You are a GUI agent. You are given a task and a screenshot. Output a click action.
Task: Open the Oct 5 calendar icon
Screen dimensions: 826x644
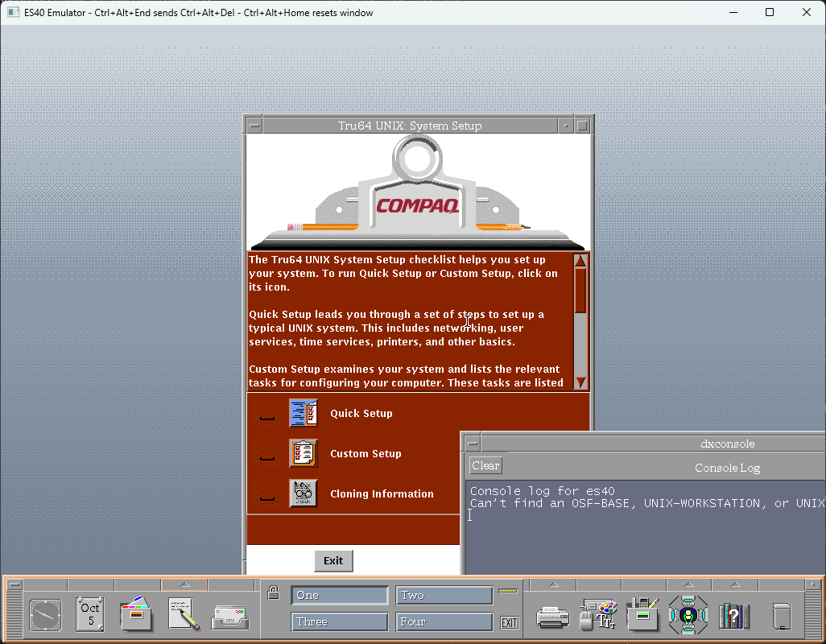(90, 614)
